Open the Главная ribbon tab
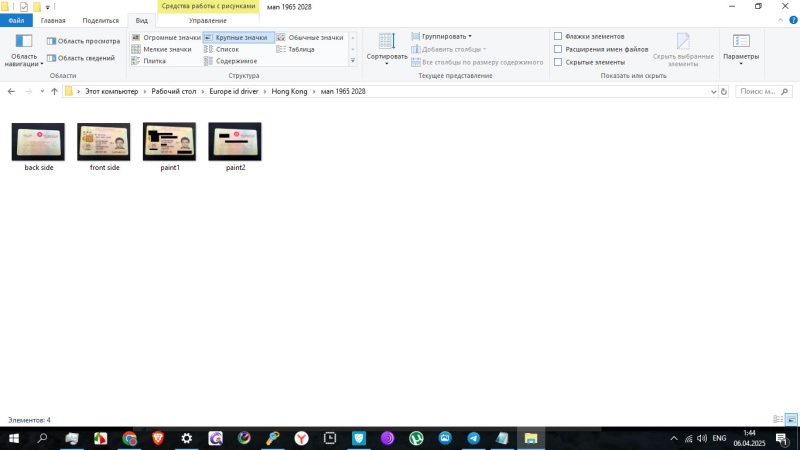Viewport: 800px width, 450px height. click(x=53, y=20)
